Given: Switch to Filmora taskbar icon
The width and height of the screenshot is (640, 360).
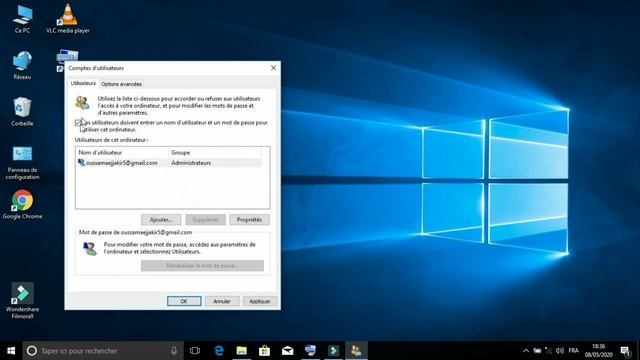Looking at the screenshot, I should pos(333,351).
